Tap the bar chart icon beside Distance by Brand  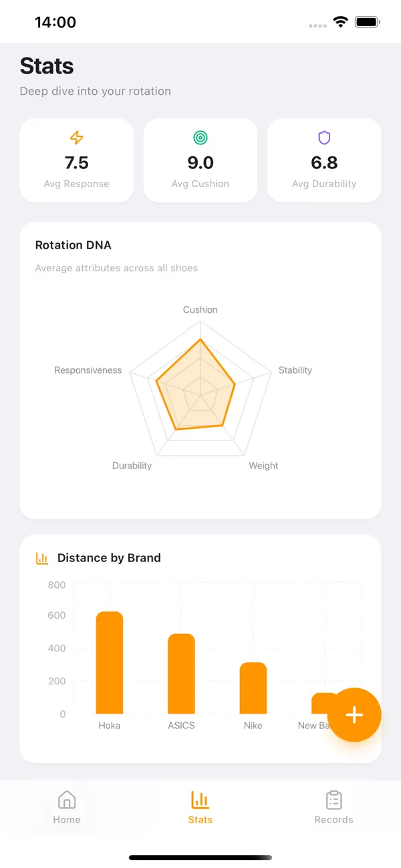(x=42, y=558)
